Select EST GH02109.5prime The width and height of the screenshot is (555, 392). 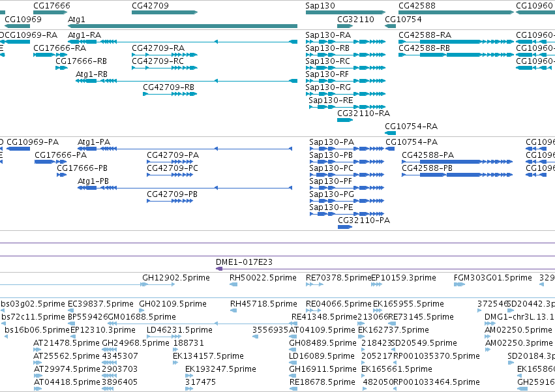click(x=173, y=304)
